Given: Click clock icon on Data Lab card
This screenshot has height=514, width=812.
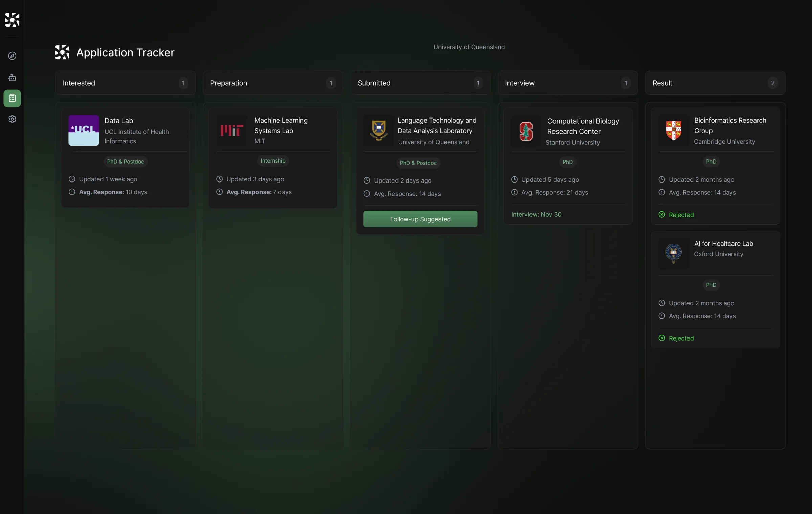Looking at the screenshot, I should tap(72, 179).
